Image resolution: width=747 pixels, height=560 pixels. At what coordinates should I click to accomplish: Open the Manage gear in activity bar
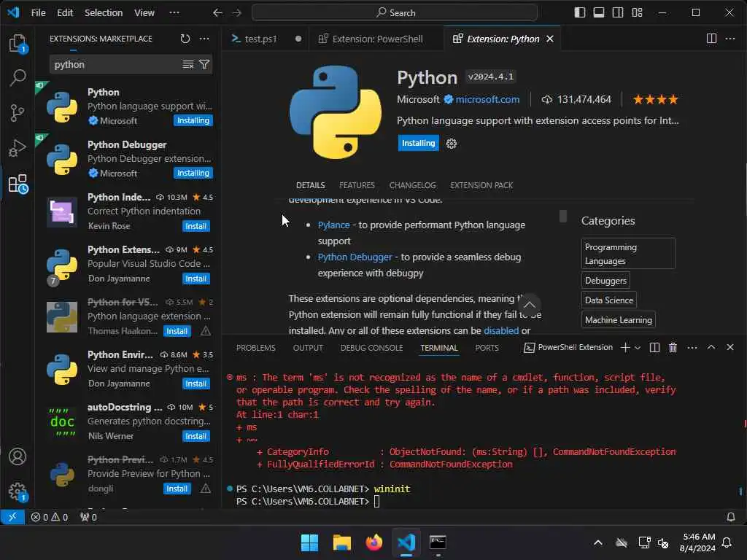point(18,491)
